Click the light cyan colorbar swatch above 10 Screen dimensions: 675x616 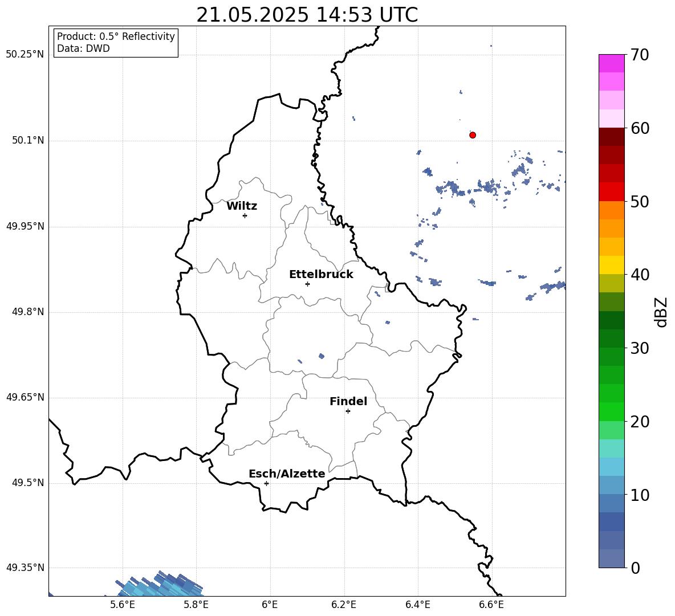(x=611, y=467)
